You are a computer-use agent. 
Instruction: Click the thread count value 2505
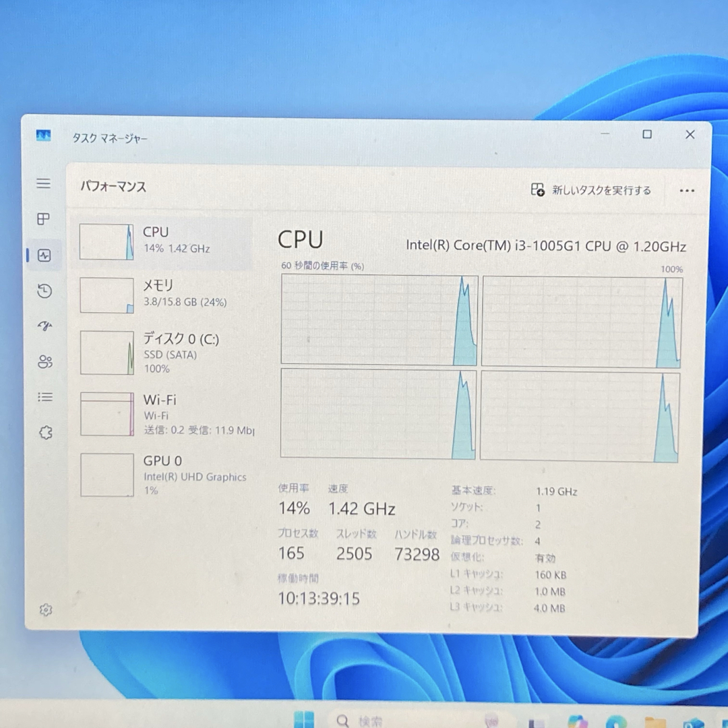pyautogui.click(x=354, y=553)
